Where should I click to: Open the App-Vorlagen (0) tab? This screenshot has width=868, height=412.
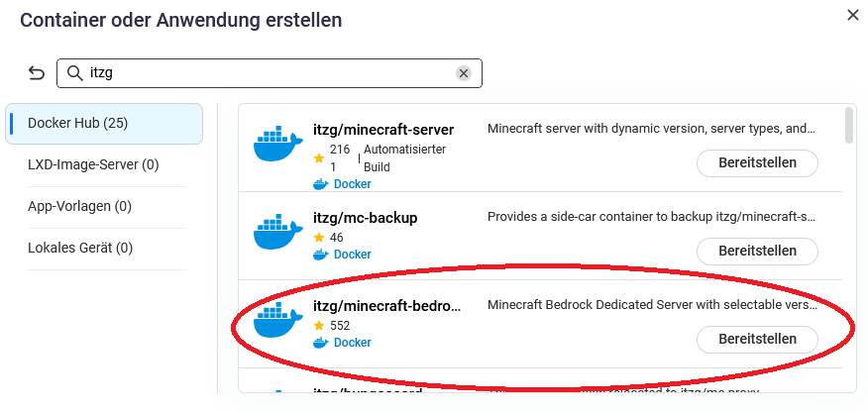click(x=79, y=206)
